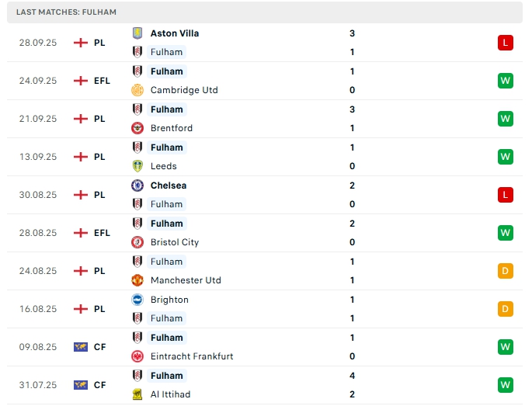Screen dimensions: 532x406
Task: Click the Cambridge Utd club crest
Action: point(137,90)
